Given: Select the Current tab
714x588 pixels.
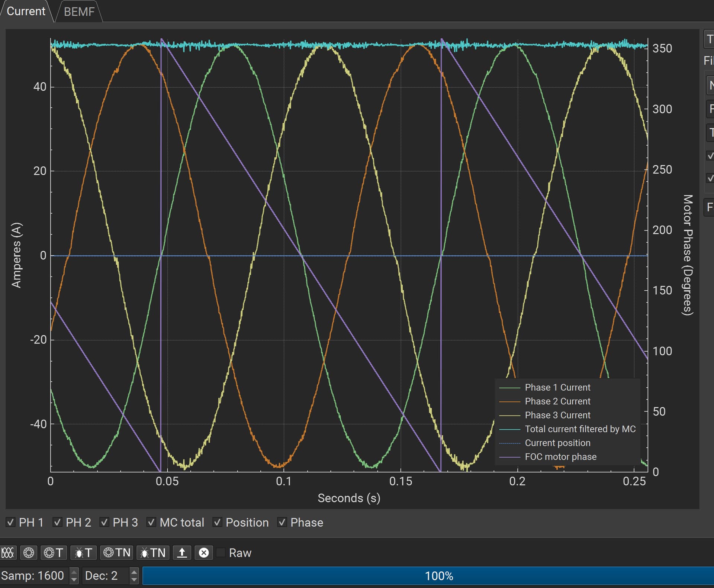Looking at the screenshot, I should point(26,11).
